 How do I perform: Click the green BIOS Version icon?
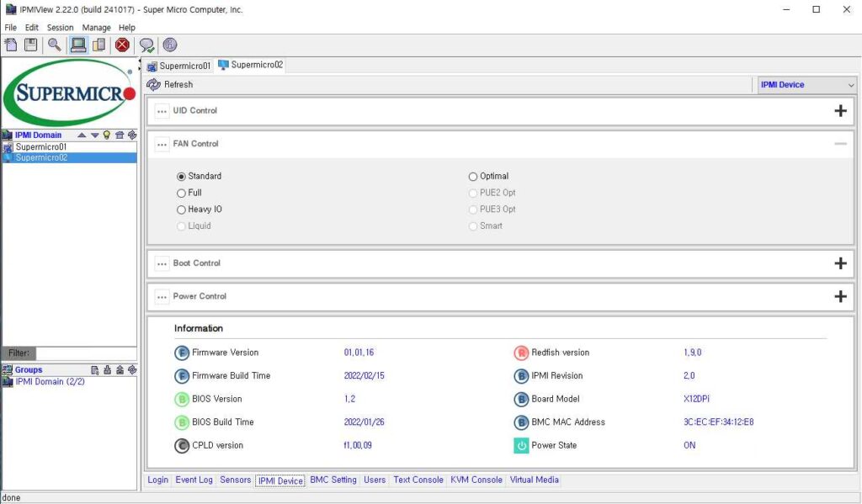point(182,399)
